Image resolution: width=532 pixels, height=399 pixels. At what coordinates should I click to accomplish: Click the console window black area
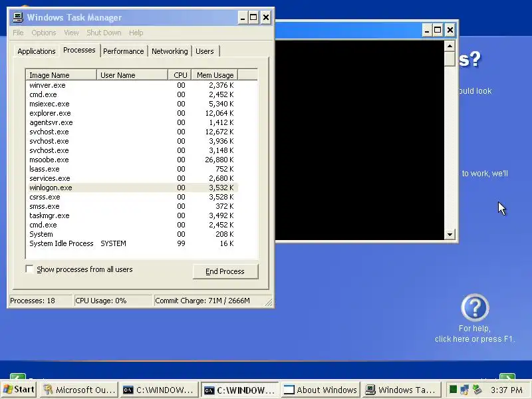pos(360,140)
